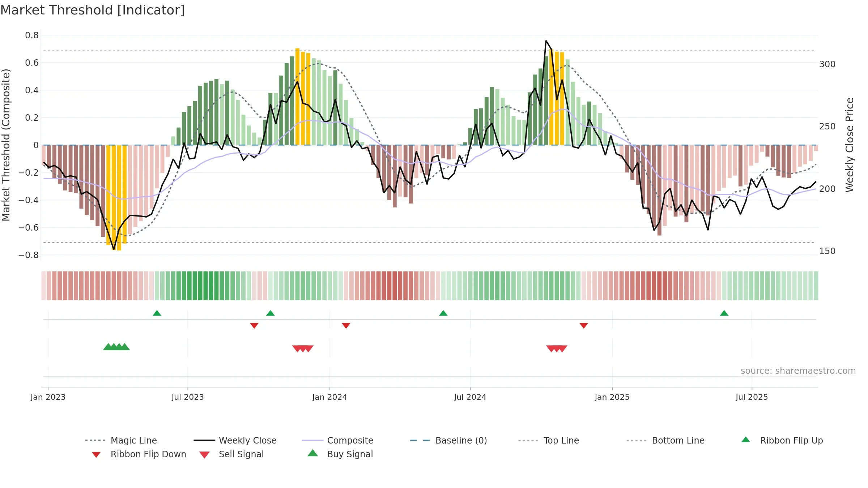Click the red sell signal cluster before Jan 2024
Image resolution: width=868 pixels, height=488 pixels.
(303, 349)
